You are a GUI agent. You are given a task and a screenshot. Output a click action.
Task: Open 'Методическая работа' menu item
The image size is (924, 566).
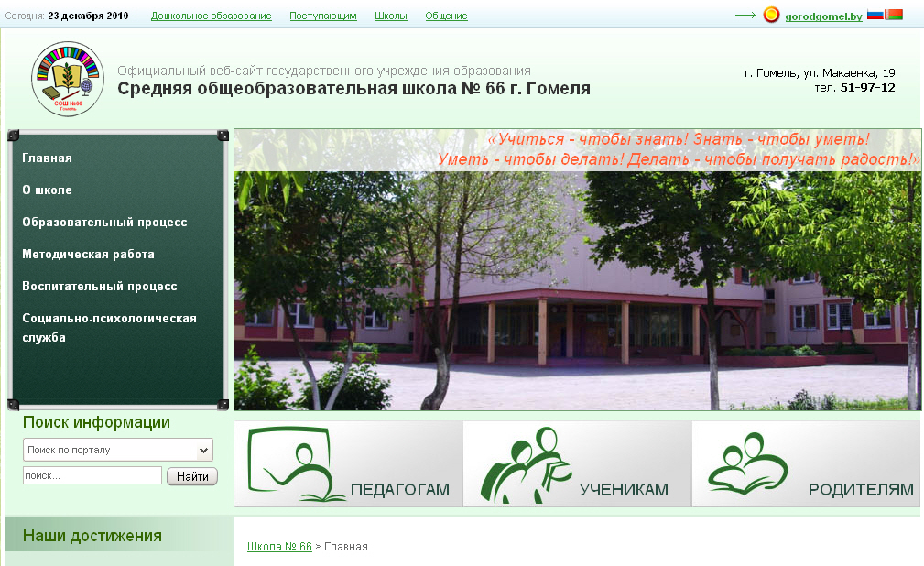[88, 255]
